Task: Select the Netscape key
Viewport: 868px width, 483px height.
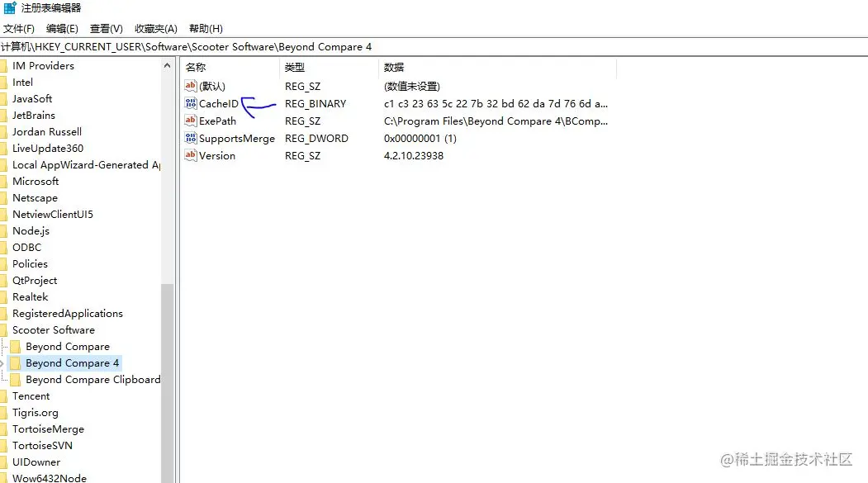Action: click(x=35, y=198)
